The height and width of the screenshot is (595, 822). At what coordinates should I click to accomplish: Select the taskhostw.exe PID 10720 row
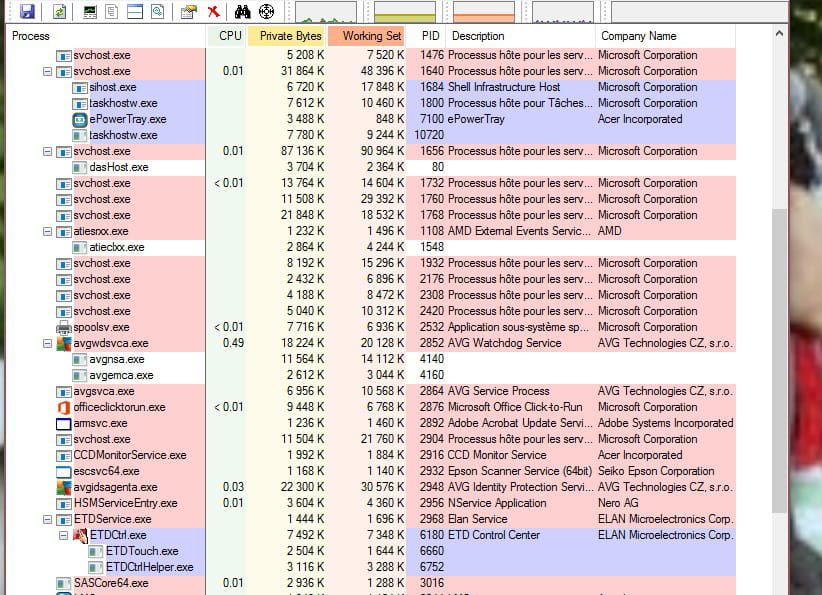click(371, 135)
